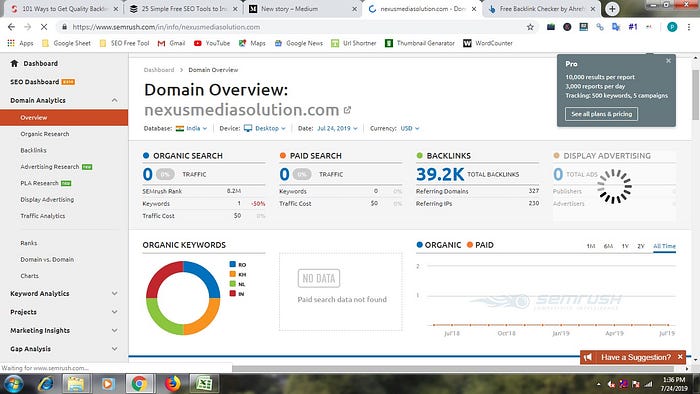The image size is (700, 394).
Task: Switch to Free Backlink Checker by Ahrefs tab
Action: [542, 9]
